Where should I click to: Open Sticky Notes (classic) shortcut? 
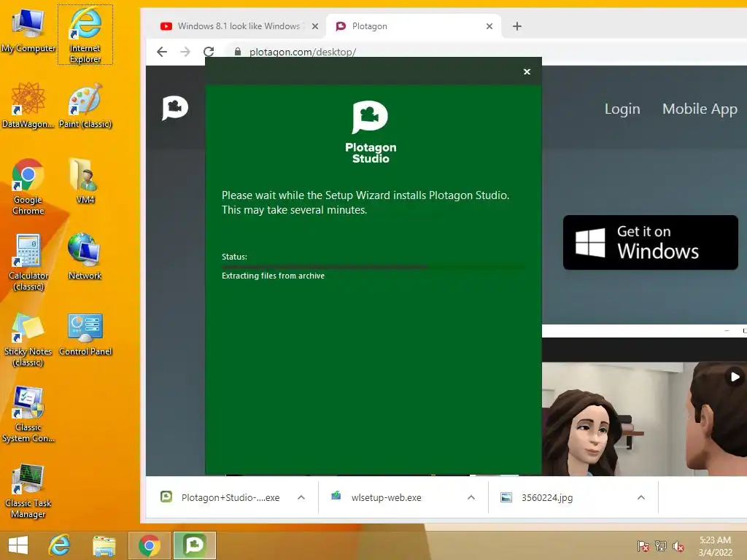click(28, 338)
